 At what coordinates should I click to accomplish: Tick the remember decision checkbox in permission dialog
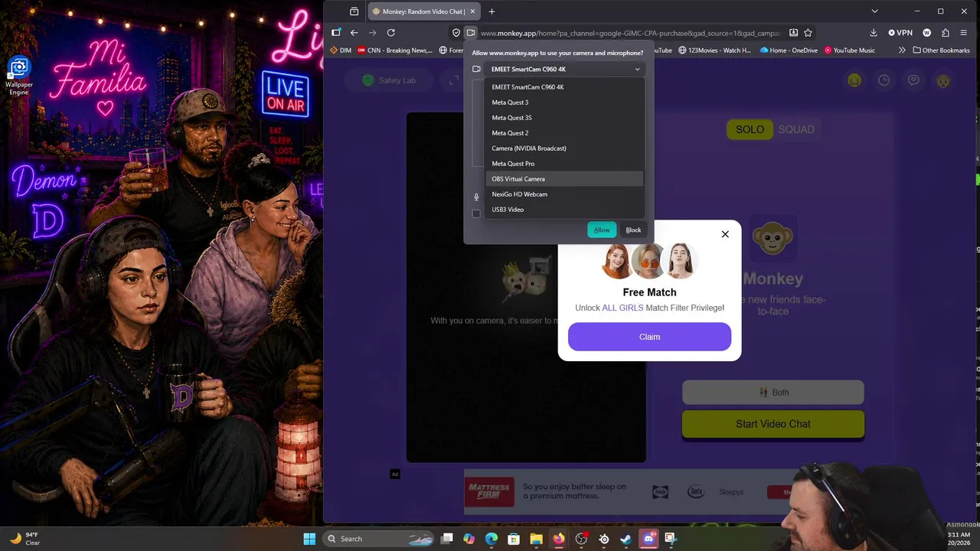coord(476,214)
